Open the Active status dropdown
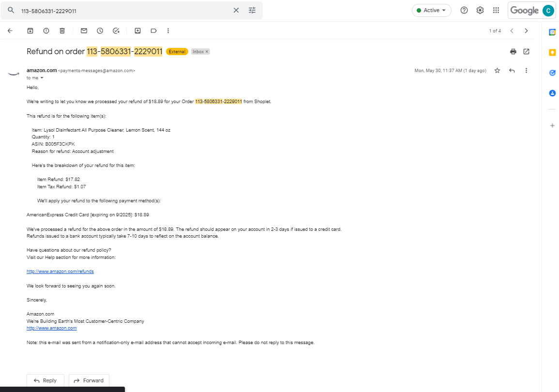 coord(431,10)
